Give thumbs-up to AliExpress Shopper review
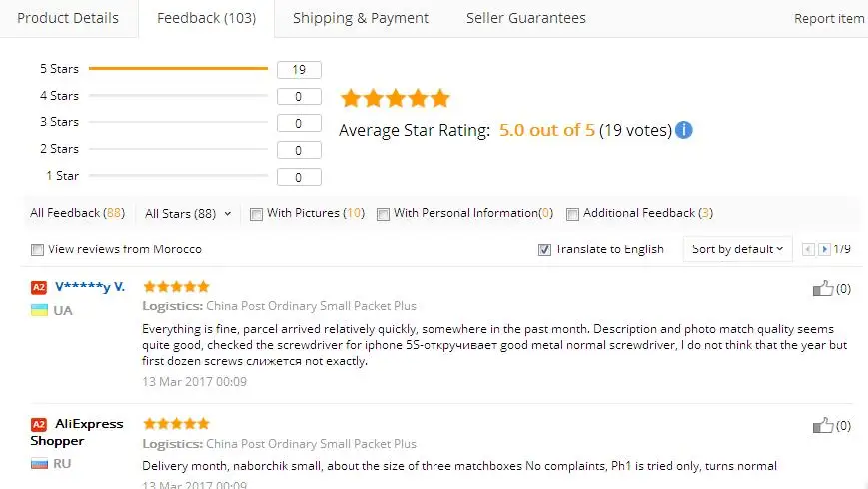The image size is (868, 489). [x=823, y=425]
